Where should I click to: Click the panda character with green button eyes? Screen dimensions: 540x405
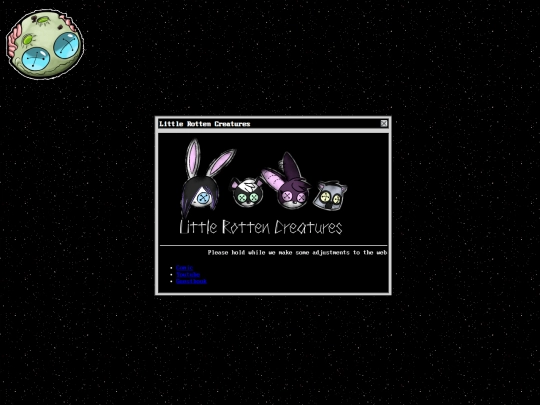point(247,192)
